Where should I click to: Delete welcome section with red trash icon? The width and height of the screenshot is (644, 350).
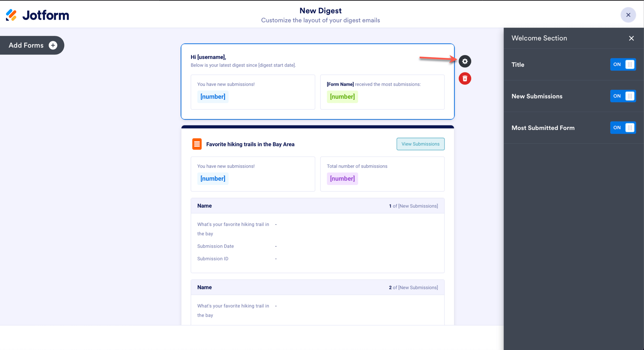click(465, 79)
